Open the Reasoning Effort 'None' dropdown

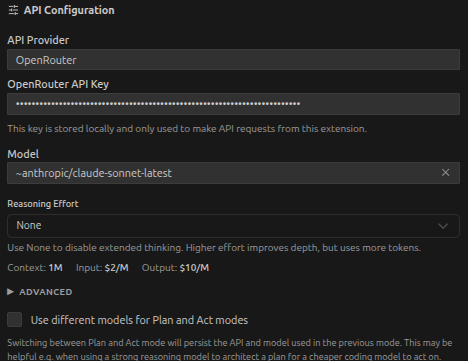pos(233,226)
